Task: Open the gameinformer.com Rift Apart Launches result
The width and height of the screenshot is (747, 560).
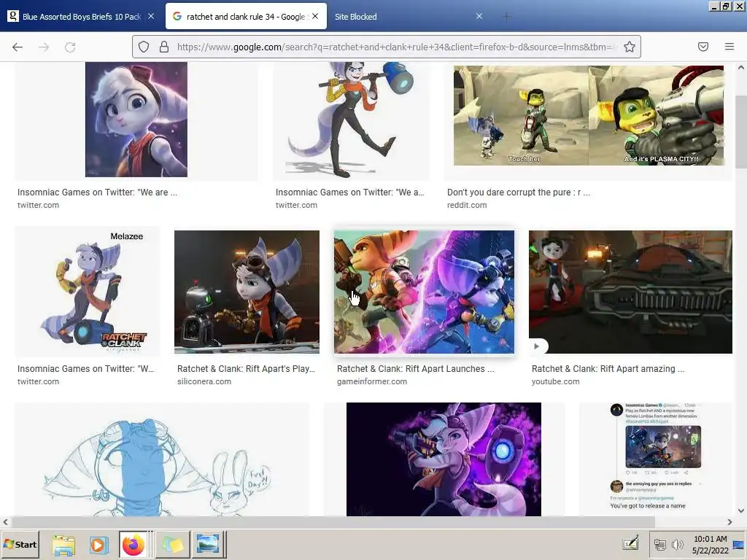Action: pyautogui.click(x=415, y=368)
